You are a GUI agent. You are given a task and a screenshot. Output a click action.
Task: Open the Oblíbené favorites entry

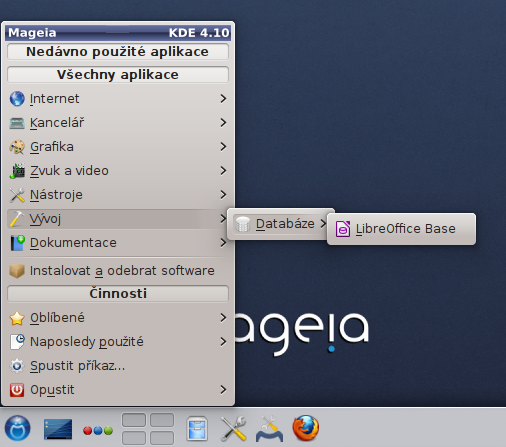tap(118, 318)
